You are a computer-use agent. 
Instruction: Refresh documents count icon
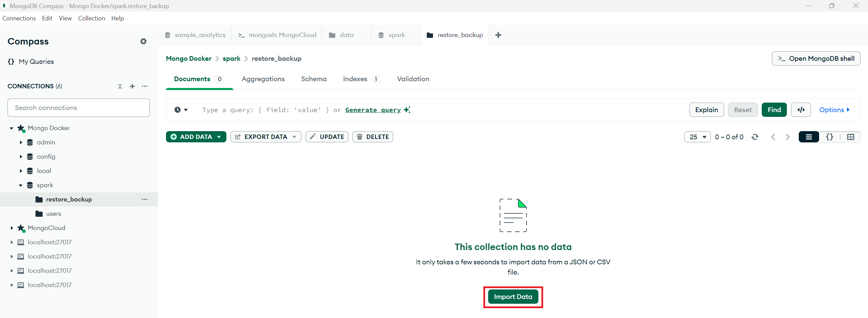[755, 137]
